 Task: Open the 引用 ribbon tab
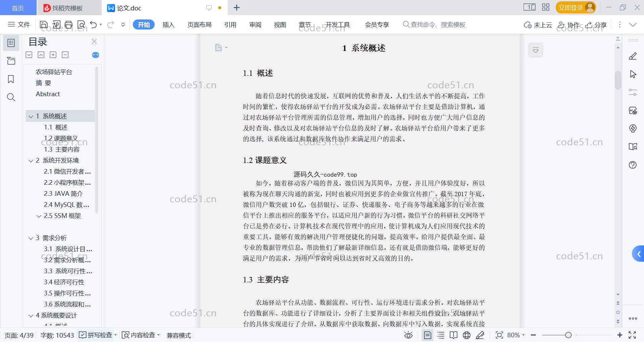point(230,24)
